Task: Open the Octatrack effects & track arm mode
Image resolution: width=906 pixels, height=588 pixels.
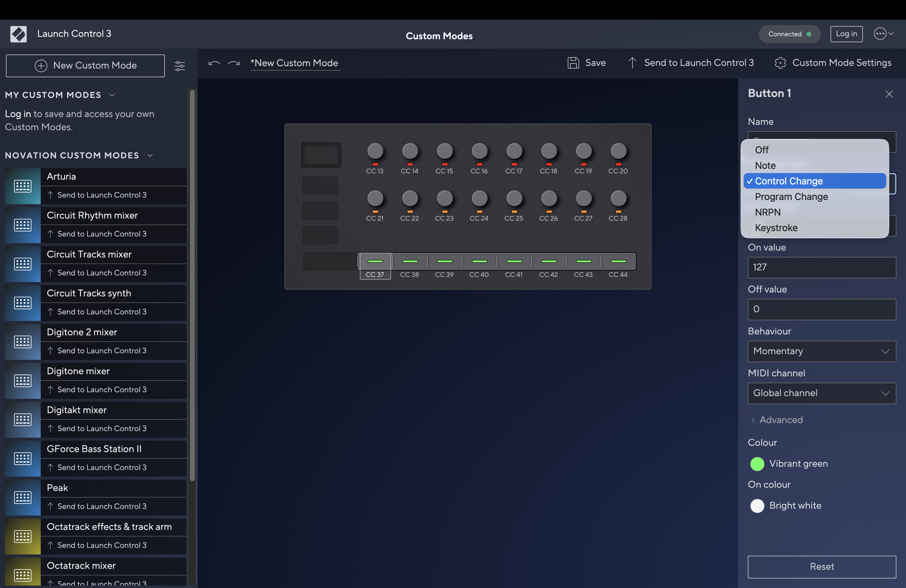Action: (x=114, y=527)
